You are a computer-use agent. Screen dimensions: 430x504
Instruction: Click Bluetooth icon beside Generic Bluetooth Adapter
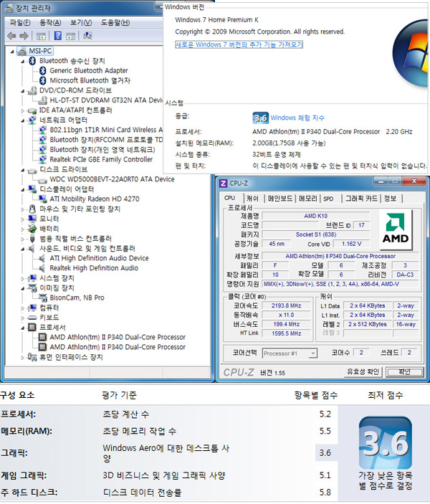(x=43, y=70)
